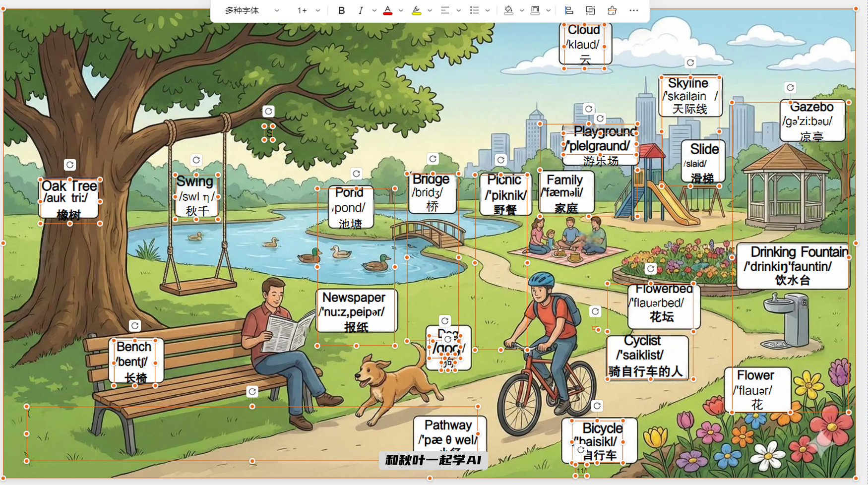This screenshot has height=485, width=868.
Task: Expand the font color dropdown arrow
Action: (401, 10)
